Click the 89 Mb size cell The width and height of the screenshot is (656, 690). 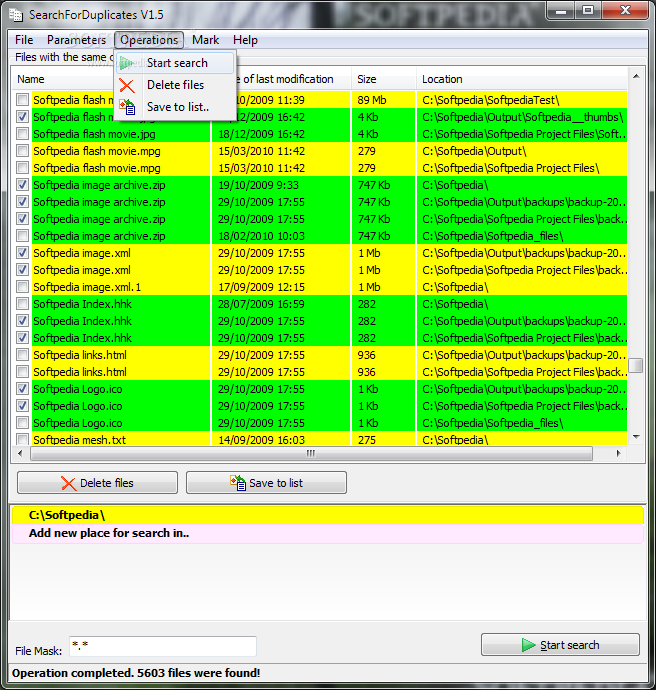pos(383,100)
